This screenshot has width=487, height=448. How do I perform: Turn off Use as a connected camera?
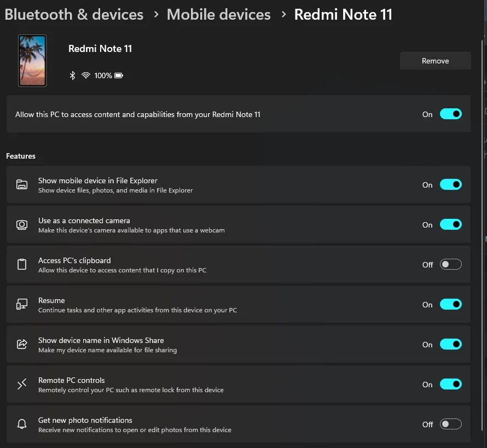tap(451, 224)
